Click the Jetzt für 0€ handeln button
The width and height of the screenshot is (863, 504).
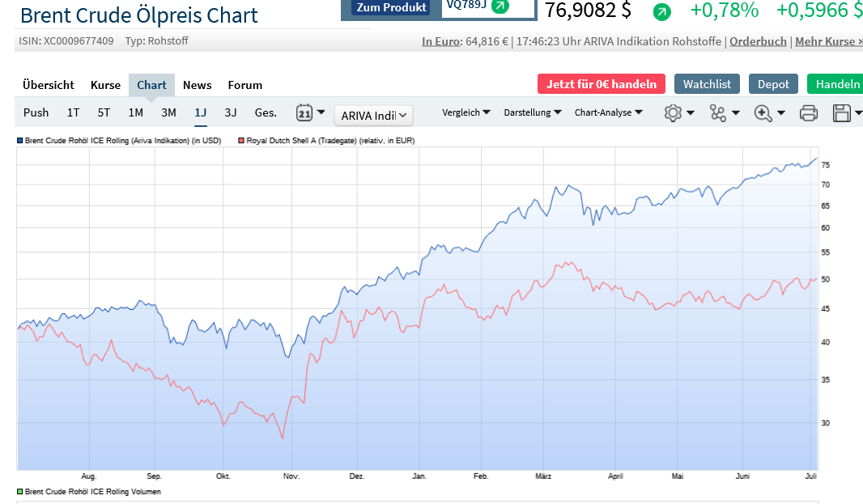pos(602,84)
